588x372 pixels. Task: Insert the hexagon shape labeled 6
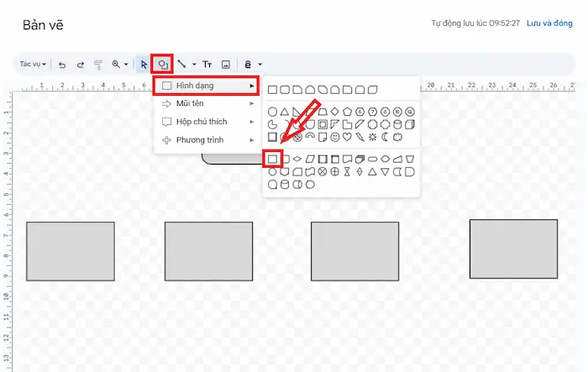360,112
